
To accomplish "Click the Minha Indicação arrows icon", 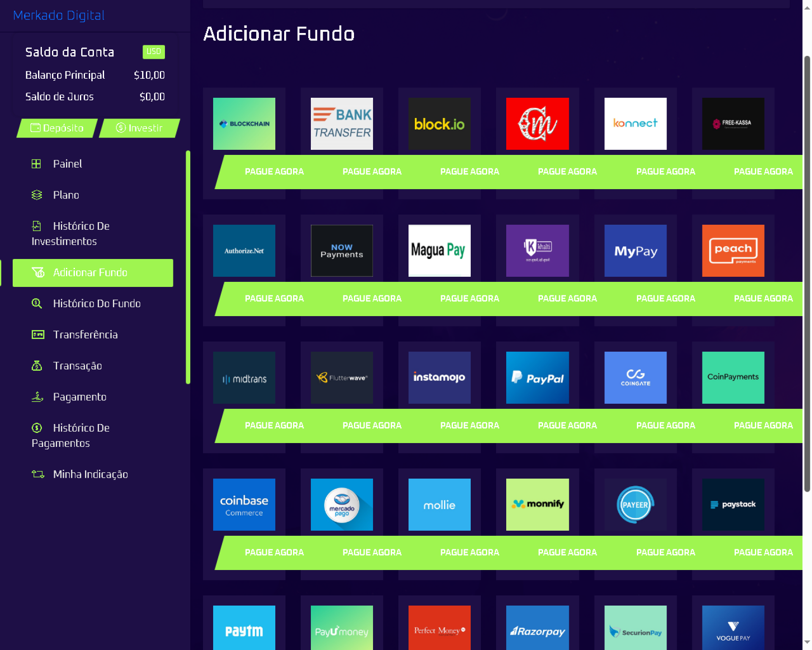I will (38, 474).
